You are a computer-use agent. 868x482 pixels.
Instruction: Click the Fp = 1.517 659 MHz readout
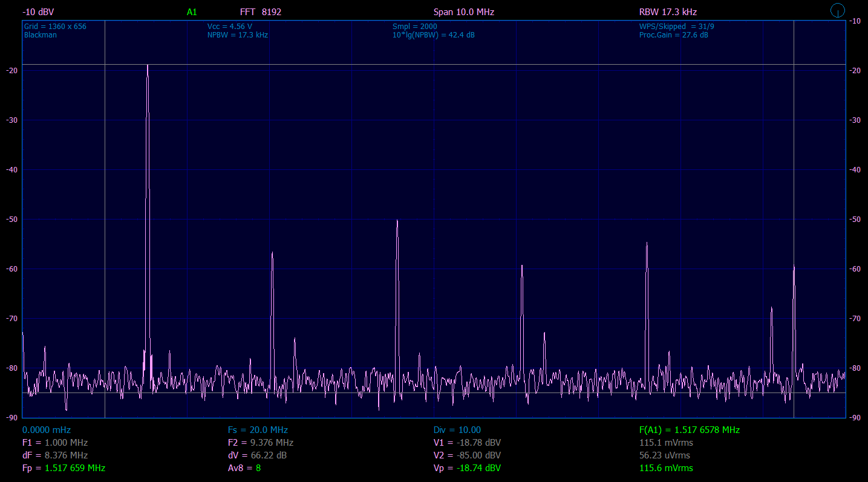(64, 468)
